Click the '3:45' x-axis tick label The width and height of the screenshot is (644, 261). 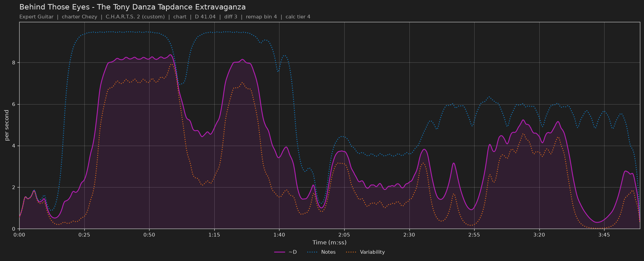[604, 235]
